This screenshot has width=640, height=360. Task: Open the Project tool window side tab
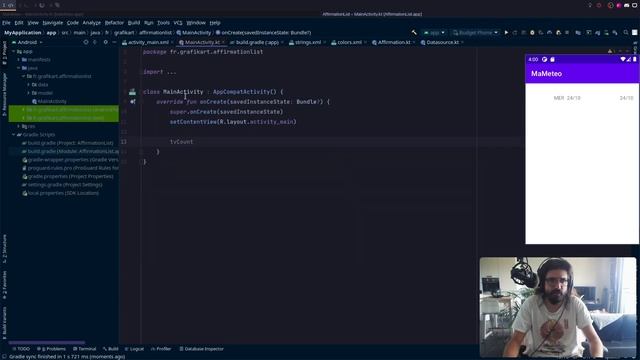(x=4, y=52)
